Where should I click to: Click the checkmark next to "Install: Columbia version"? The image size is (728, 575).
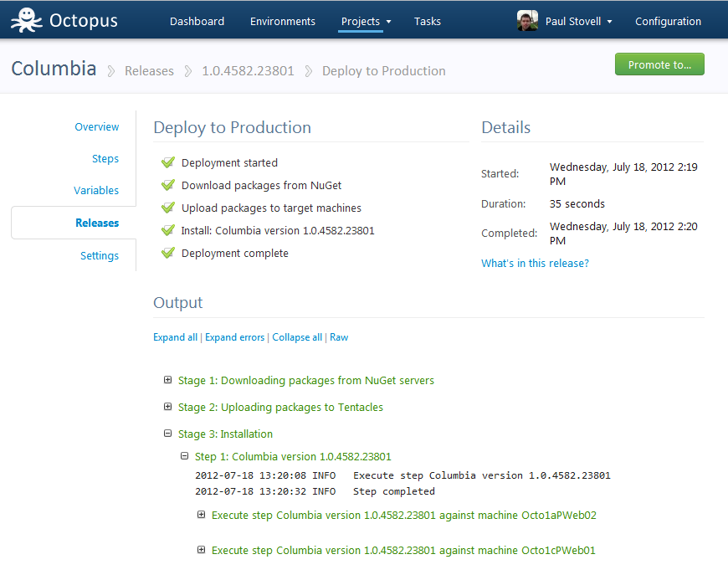point(167,230)
